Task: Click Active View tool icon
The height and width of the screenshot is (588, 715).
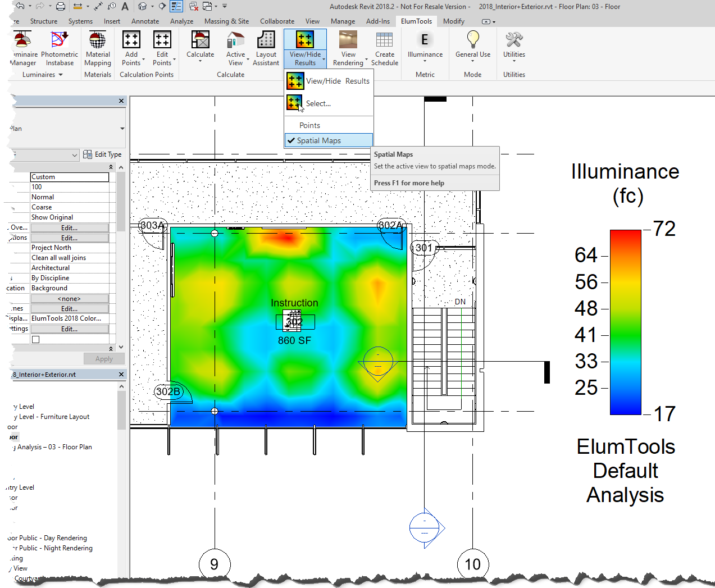Action: click(236, 40)
